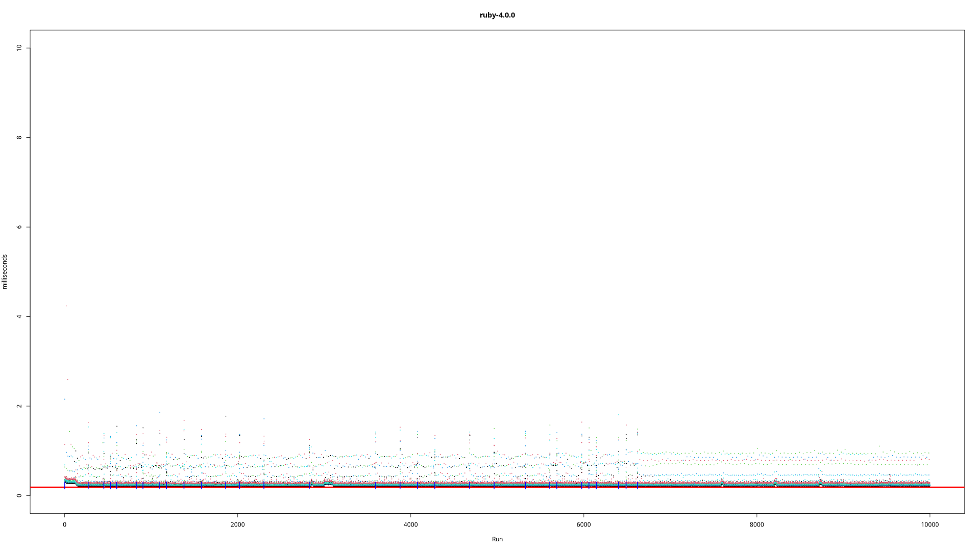Image resolution: width=980 pixels, height=551 pixels.
Task: Select the 8000 tick label on x-axis
Action: [x=756, y=524]
